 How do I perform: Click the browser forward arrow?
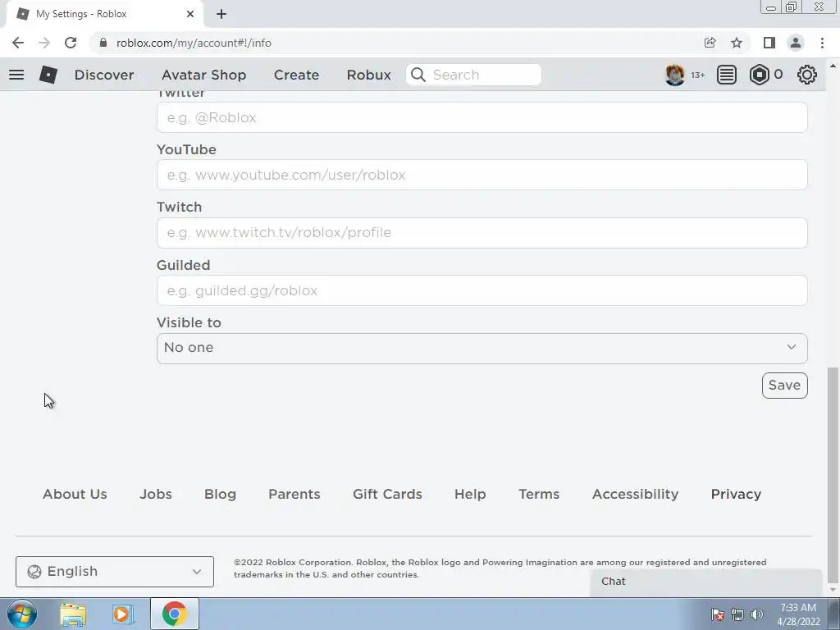pyautogui.click(x=44, y=43)
